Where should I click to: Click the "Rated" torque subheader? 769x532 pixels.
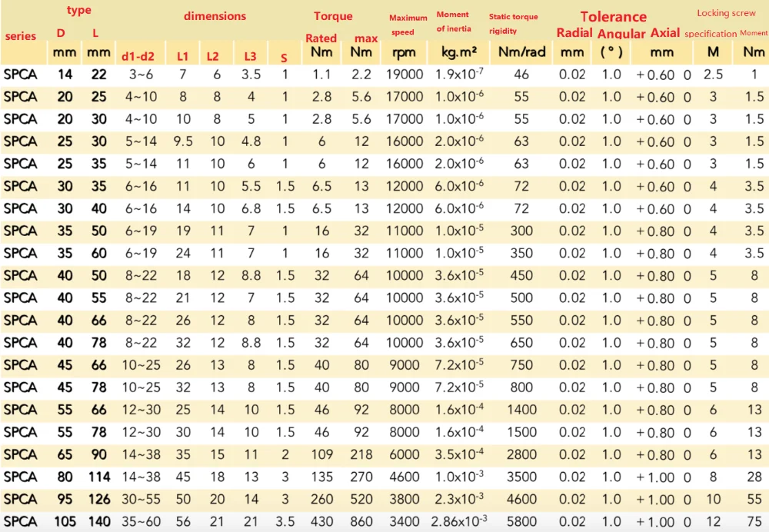[321, 38]
